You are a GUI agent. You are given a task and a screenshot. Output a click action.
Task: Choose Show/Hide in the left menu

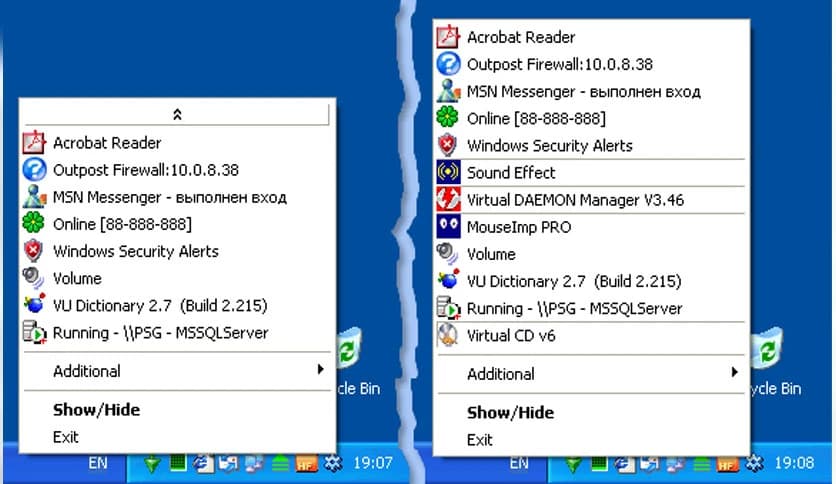pyautogui.click(x=96, y=410)
